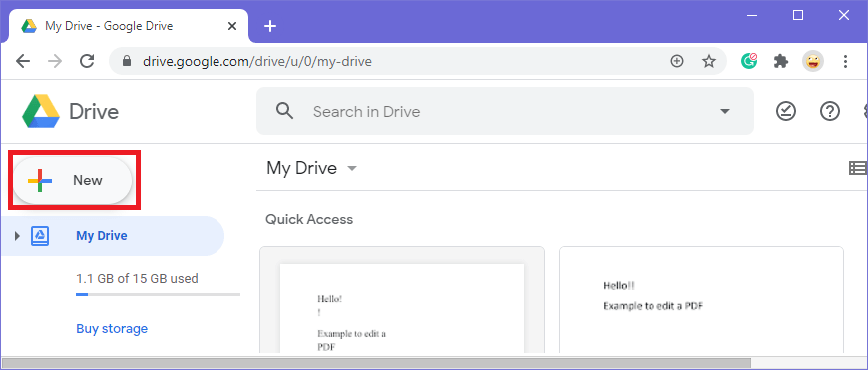Image resolution: width=868 pixels, height=370 pixels.
Task: Focus the Search in Drive field
Action: point(505,111)
